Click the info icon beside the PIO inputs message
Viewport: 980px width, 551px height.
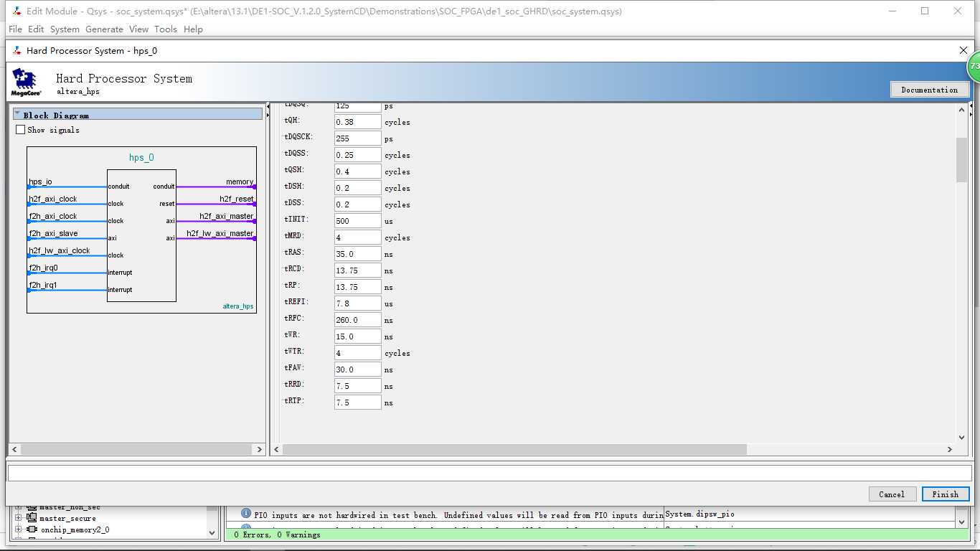[x=246, y=514]
